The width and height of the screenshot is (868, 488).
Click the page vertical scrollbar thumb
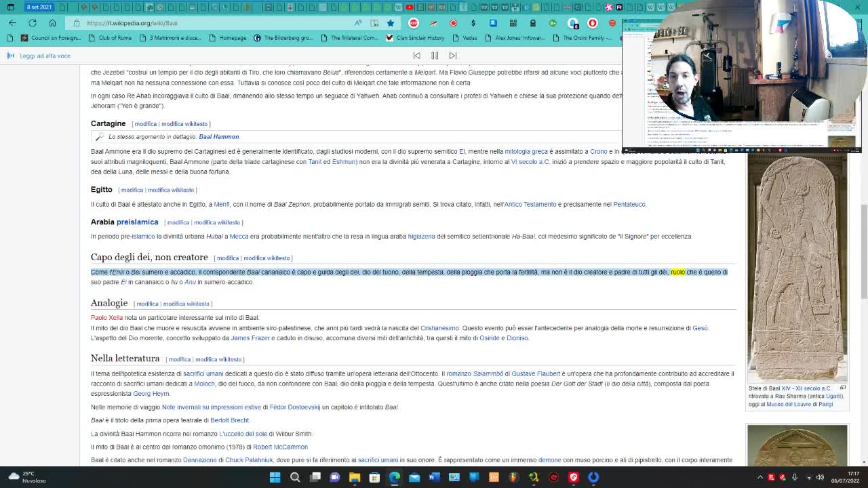pos(863,250)
